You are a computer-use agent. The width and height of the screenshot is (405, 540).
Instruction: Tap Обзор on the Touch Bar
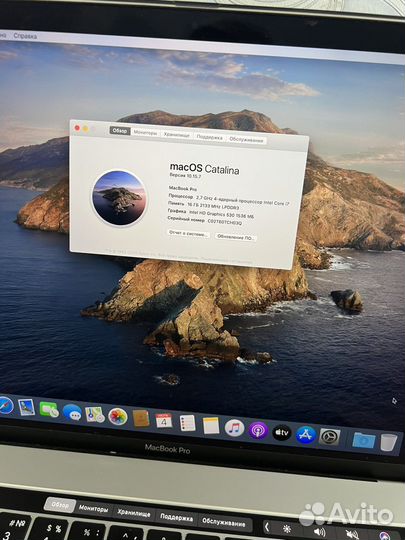[x=60, y=505]
